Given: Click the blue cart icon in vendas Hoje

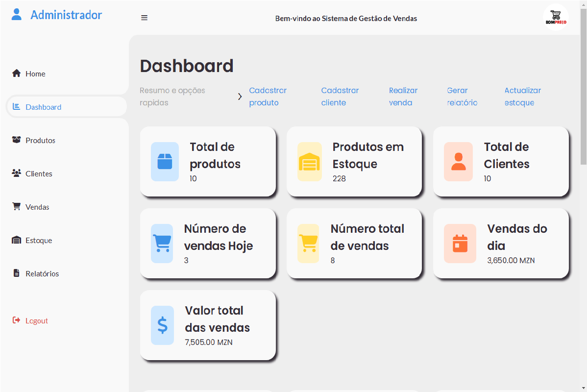Looking at the screenshot, I should coord(162,244).
